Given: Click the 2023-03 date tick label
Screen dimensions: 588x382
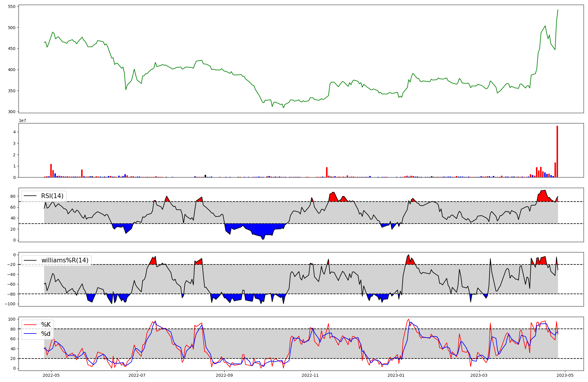Looking at the screenshot, I should coord(479,375).
